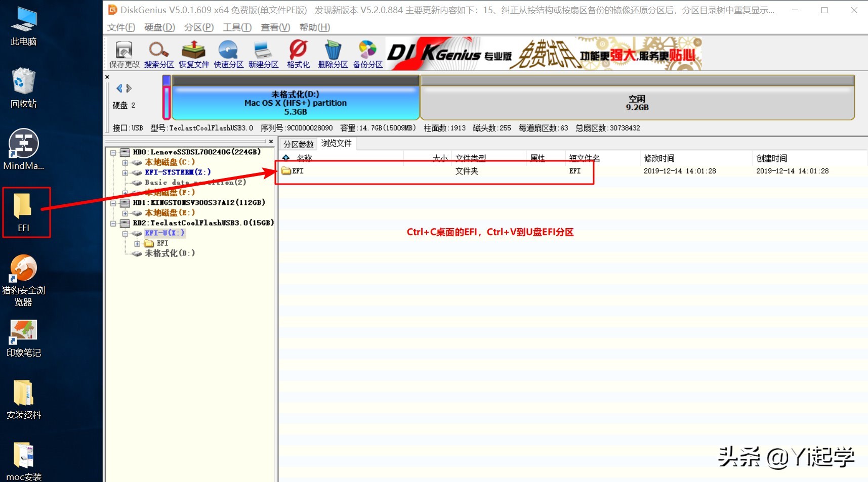Select the 格式化 (Format) toolbar icon
This screenshot has height=482, width=868.
tap(298, 54)
